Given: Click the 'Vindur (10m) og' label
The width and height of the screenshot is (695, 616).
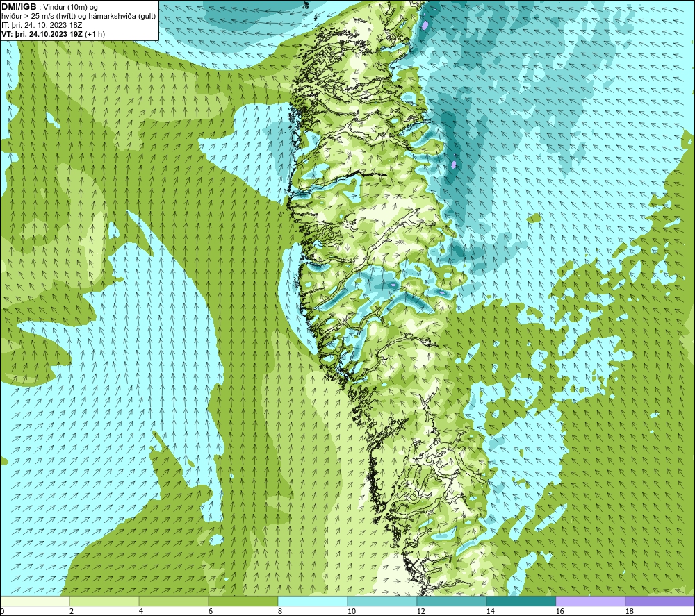Looking at the screenshot, I should tap(71, 8).
